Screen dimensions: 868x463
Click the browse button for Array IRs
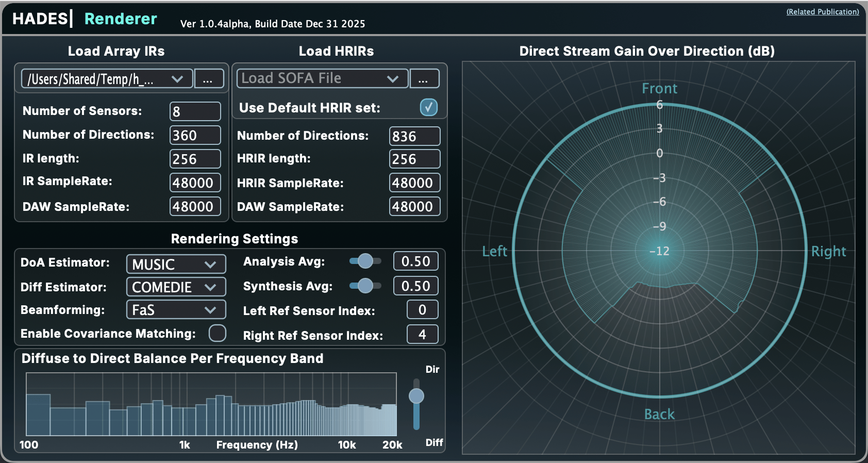(209, 79)
